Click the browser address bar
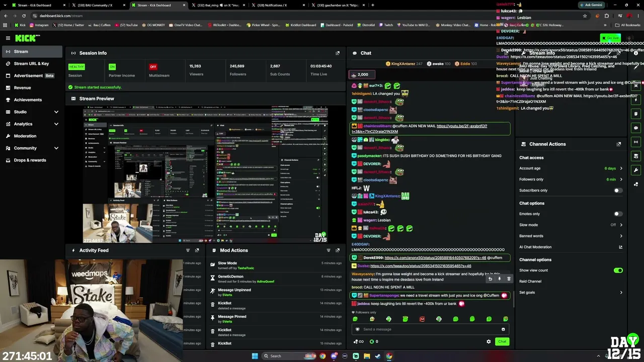644x362 pixels. (307, 16)
